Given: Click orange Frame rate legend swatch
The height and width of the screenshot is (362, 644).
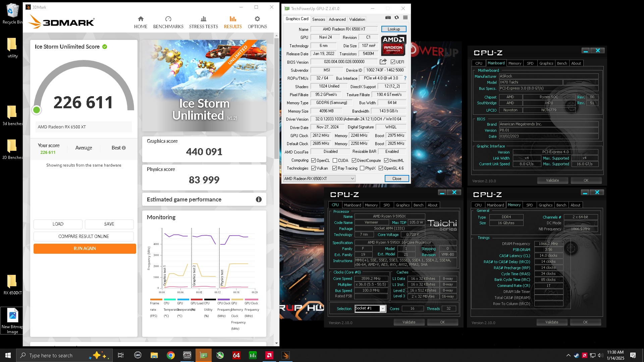Looking at the screenshot, I should pyautogui.click(x=156, y=300).
